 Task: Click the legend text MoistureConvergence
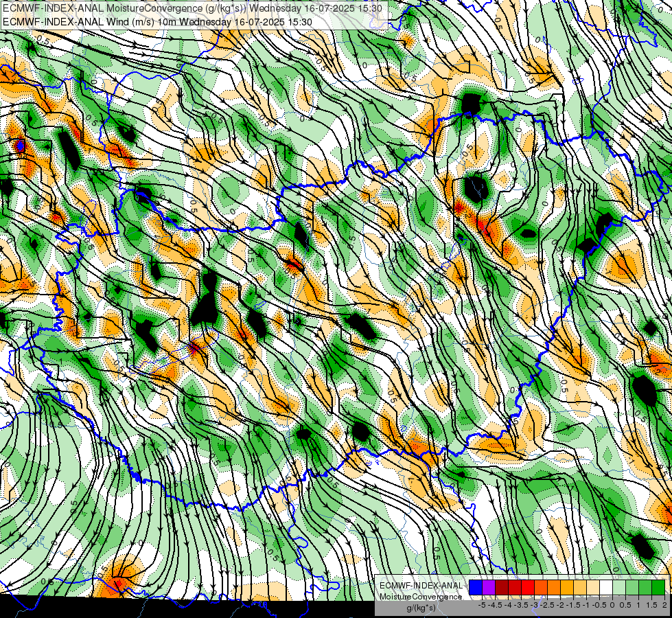(421, 597)
